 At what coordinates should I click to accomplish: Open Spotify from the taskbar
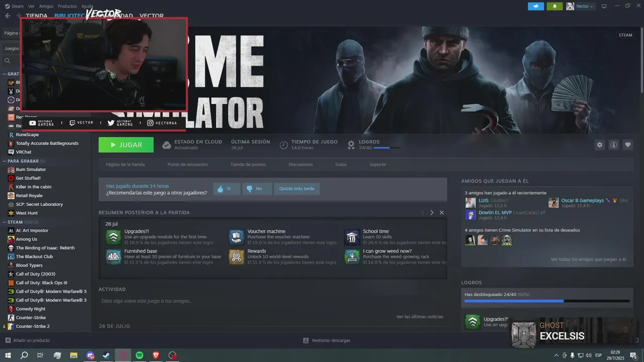point(139,355)
